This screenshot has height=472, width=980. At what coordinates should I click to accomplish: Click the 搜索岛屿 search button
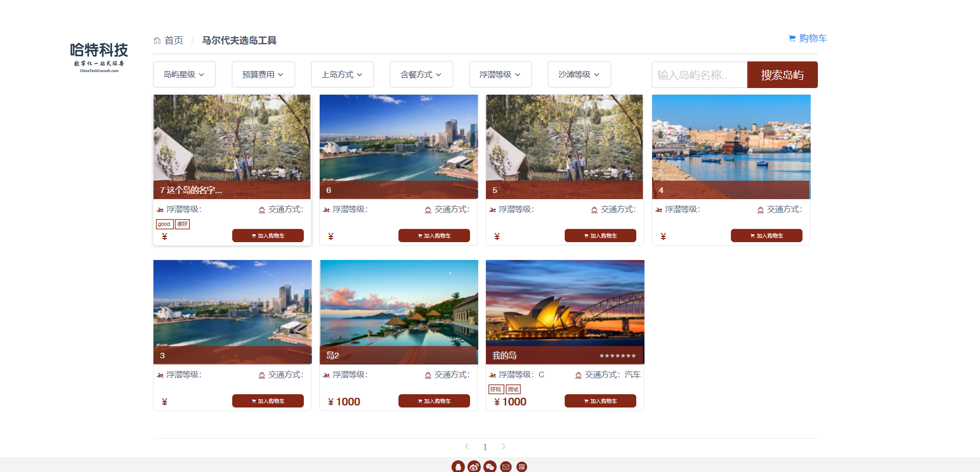782,75
